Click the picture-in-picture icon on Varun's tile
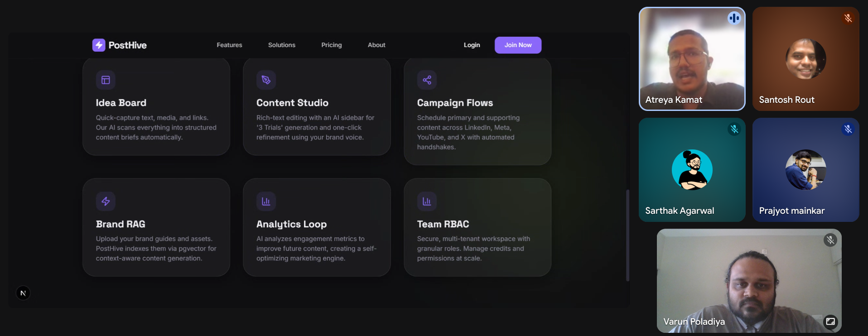The width and height of the screenshot is (868, 336). (x=830, y=322)
